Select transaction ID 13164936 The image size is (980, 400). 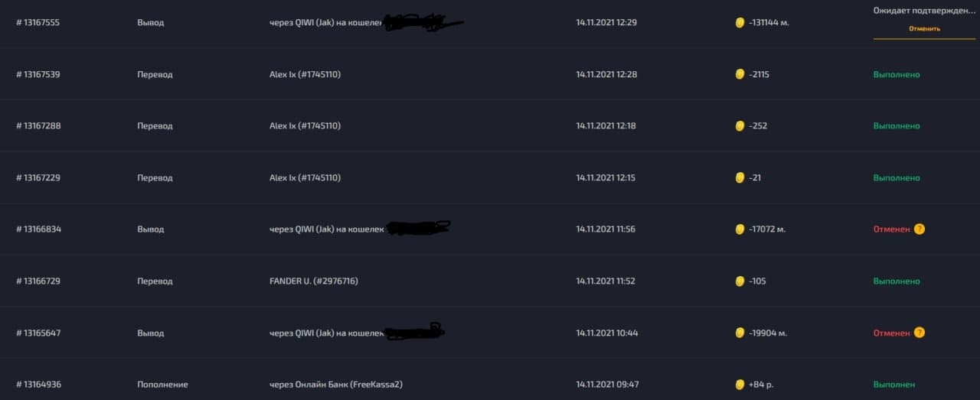[x=38, y=385]
